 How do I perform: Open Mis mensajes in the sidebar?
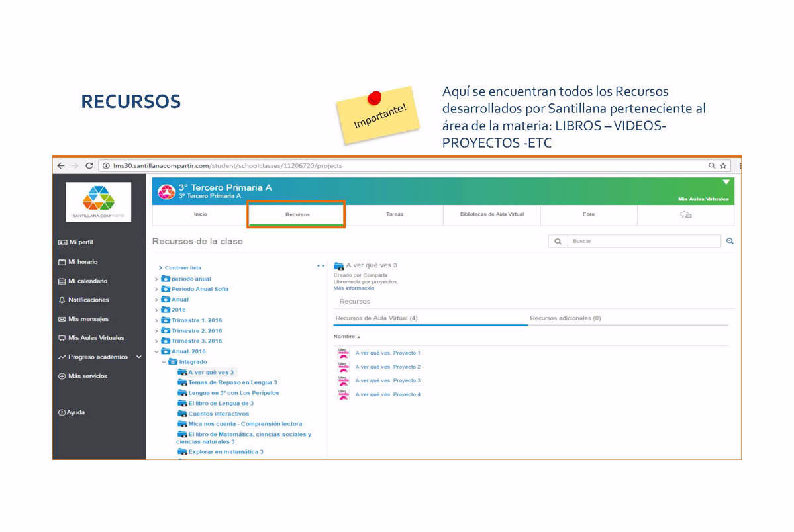[x=83, y=319]
